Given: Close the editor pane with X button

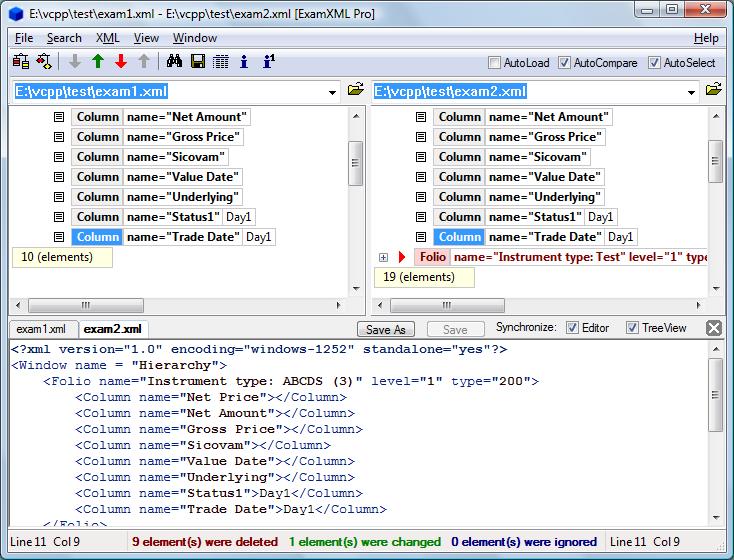Looking at the screenshot, I should (x=714, y=328).
